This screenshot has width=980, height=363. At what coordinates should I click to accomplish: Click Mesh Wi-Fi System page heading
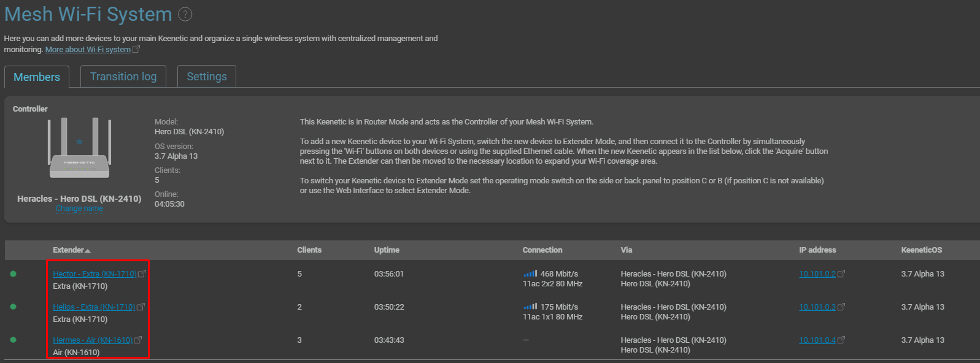88,14
